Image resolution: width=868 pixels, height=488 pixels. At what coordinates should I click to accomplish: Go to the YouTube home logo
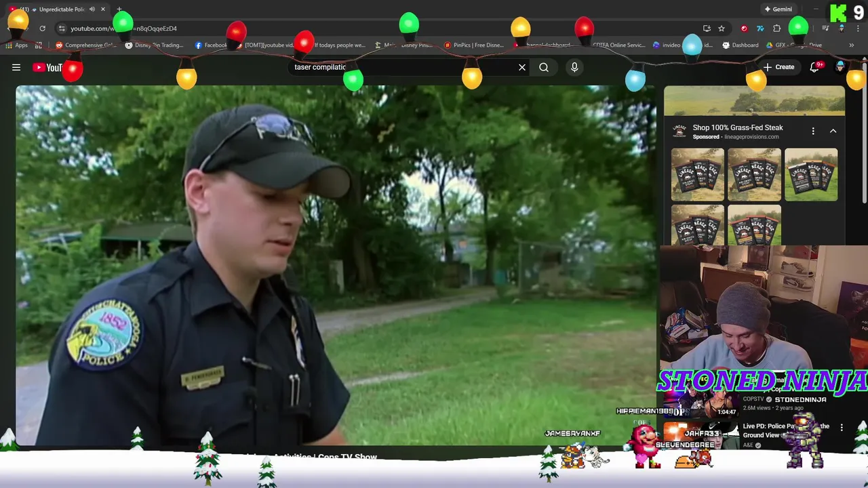(x=47, y=67)
